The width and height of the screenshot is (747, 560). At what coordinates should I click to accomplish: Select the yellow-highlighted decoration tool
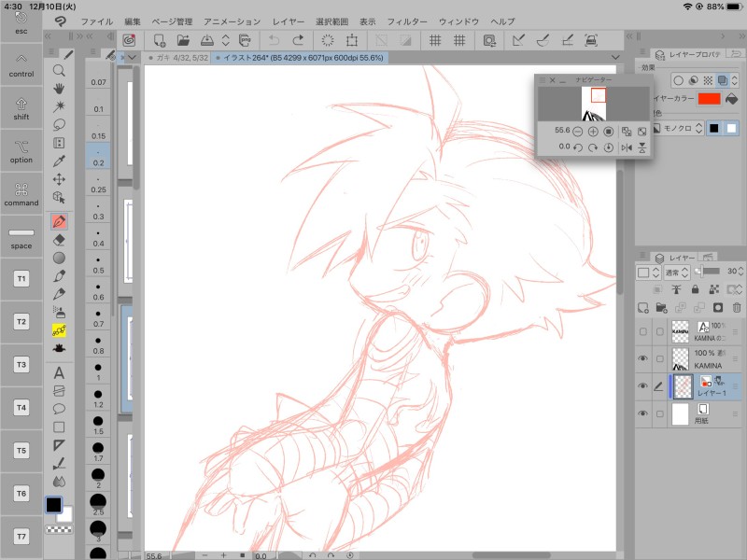pyautogui.click(x=59, y=330)
